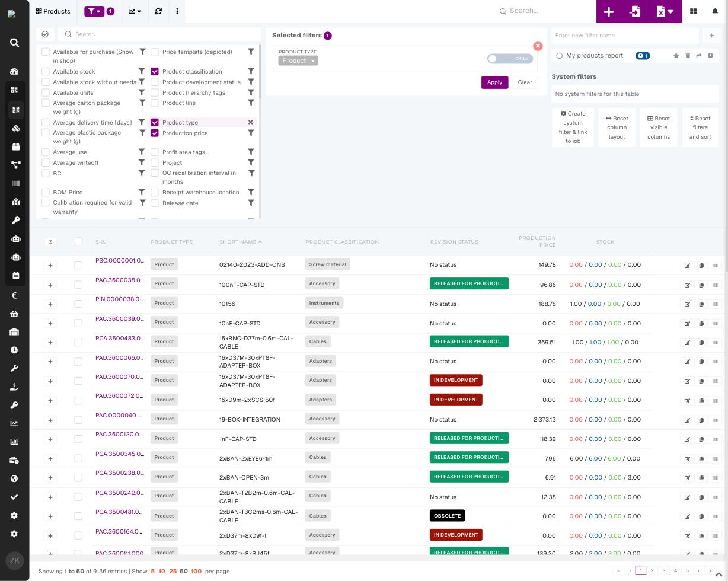The image size is (728, 581).
Task: Click the import file icon in top bar
Action: click(635, 11)
